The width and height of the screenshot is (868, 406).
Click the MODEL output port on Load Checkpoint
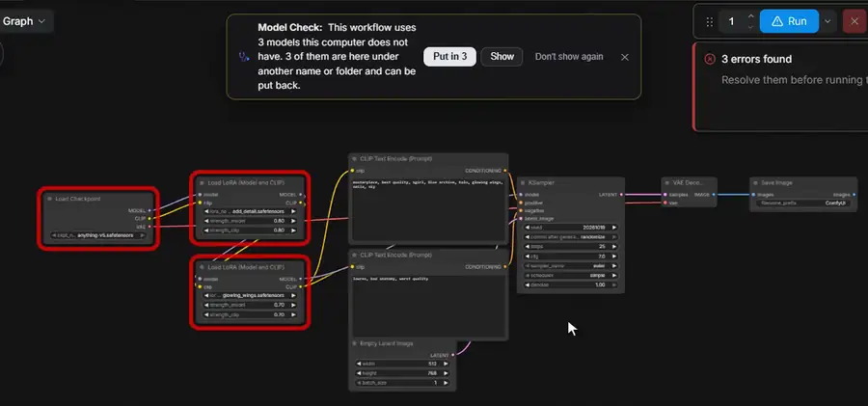point(149,210)
